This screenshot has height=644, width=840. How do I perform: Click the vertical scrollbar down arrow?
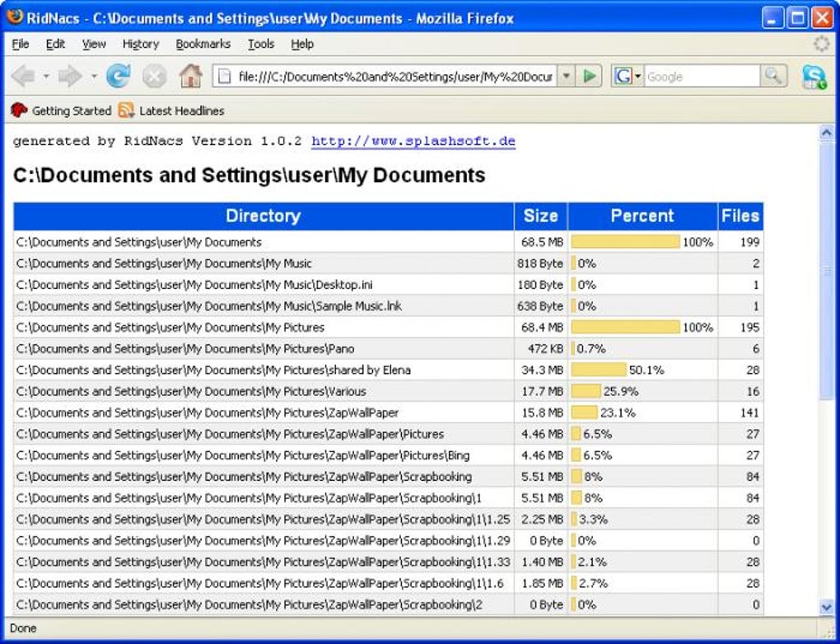827,608
